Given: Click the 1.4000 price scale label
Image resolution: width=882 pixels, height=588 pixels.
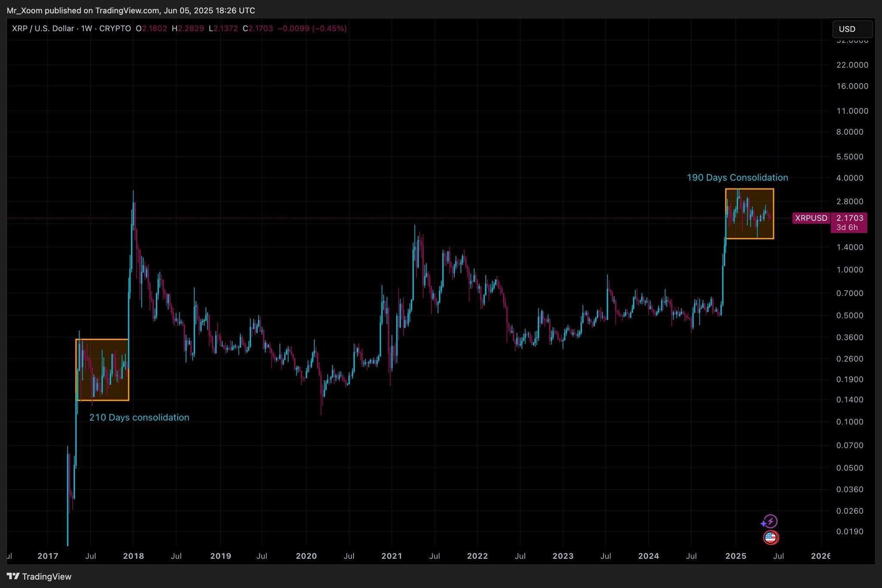Looking at the screenshot, I should click(x=850, y=248).
